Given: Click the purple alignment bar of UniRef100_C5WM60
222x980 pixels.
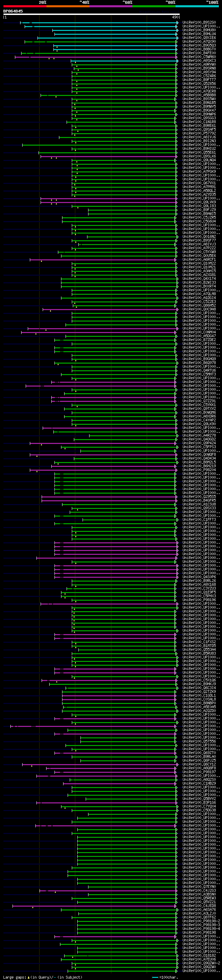Looking at the screenshot, I should [96, 57].
